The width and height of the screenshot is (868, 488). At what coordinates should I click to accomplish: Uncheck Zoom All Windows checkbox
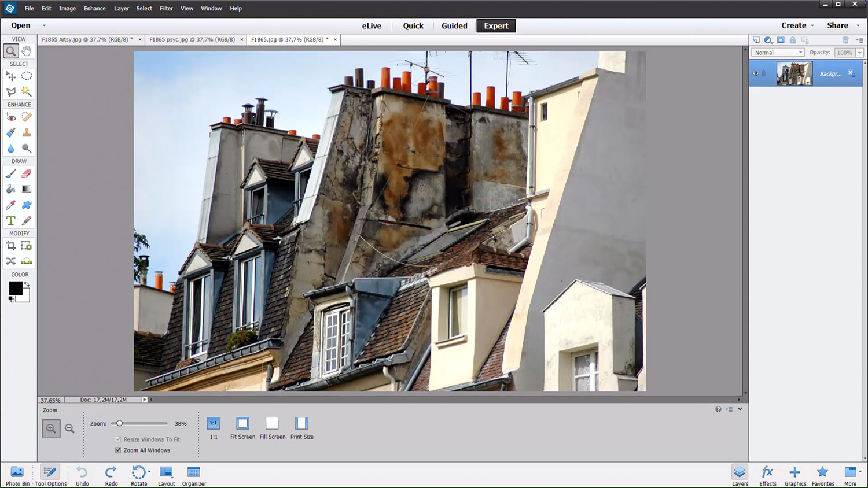pyautogui.click(x=118, y=450)
